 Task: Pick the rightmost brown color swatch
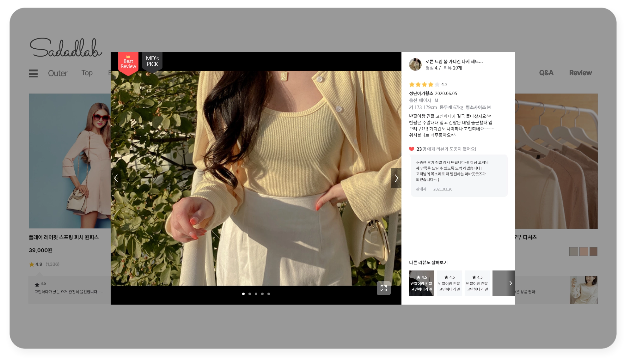pyautogui.click(x=593, y=252)
